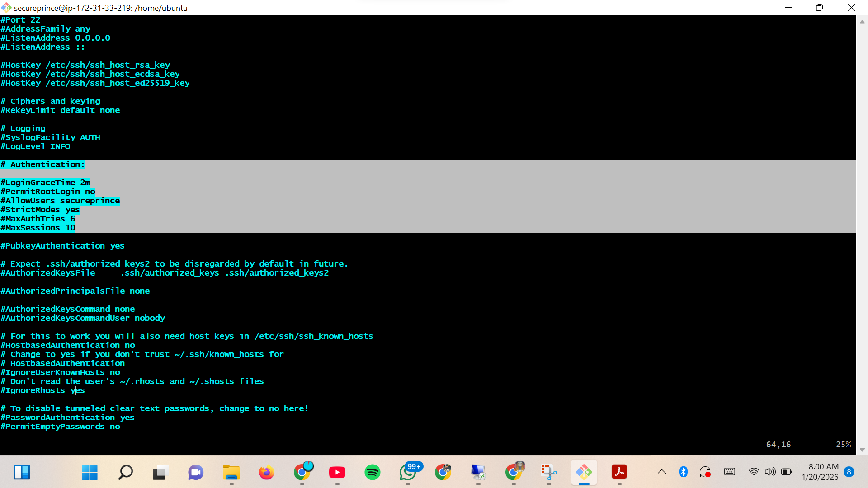This screenshot has height=488, width=868.
Task: Open Chrome icon with blue circle badge
Action: pyautogui.click(x=302, y=471)
